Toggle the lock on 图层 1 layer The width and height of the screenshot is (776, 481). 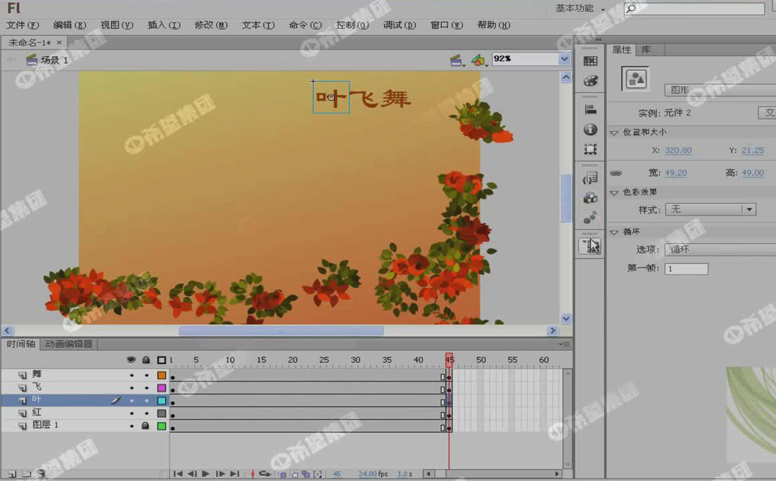tap(146, 425)
